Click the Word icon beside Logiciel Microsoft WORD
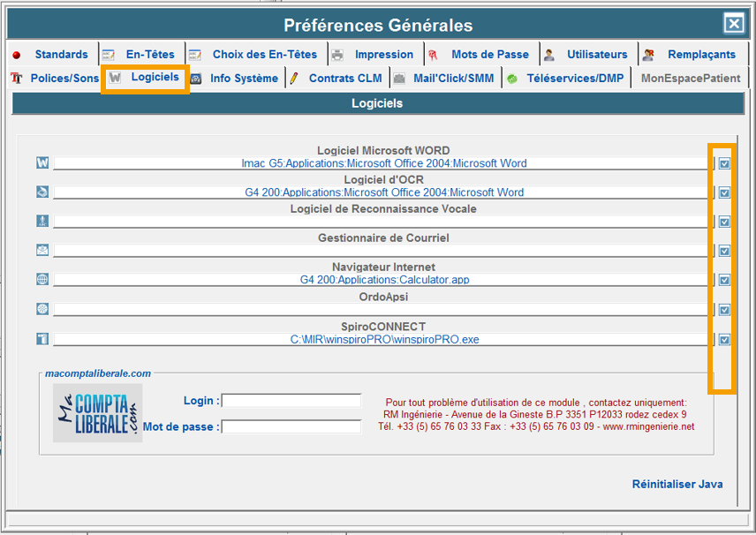This screenshot has width=756, height=535. pyautogui.click(x=42, y=163)
